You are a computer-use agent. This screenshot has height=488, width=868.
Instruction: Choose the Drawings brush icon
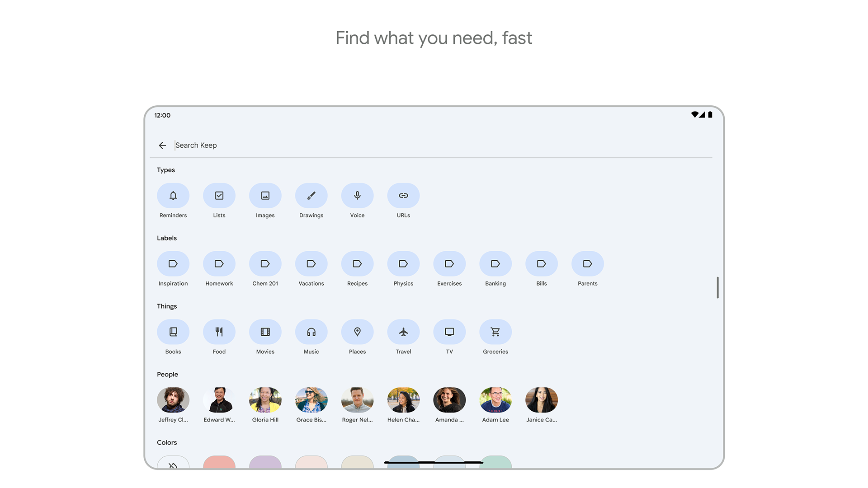click(x=311, y=196)
